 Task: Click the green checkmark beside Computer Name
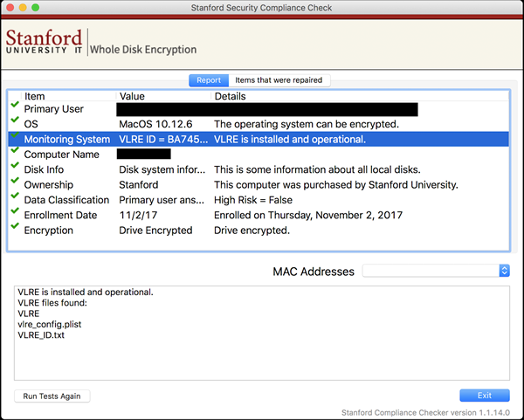[x=15, y=151]
